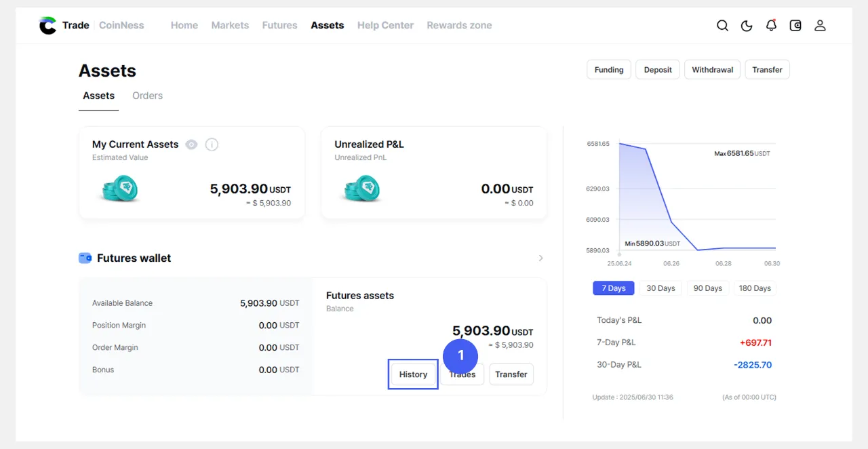Go to Markets in navigation
Viewport: 868px width, 449px height.
230,25
